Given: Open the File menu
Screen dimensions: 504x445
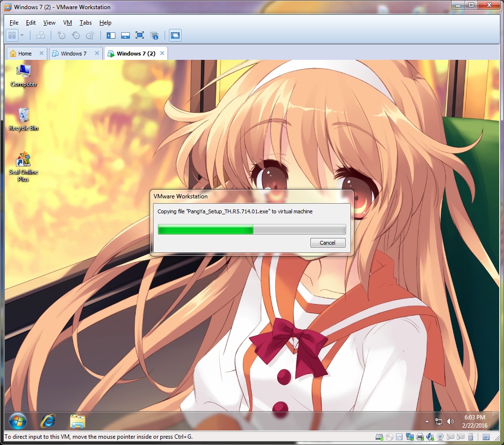Looking at the screenshot, I should point(14,23).
